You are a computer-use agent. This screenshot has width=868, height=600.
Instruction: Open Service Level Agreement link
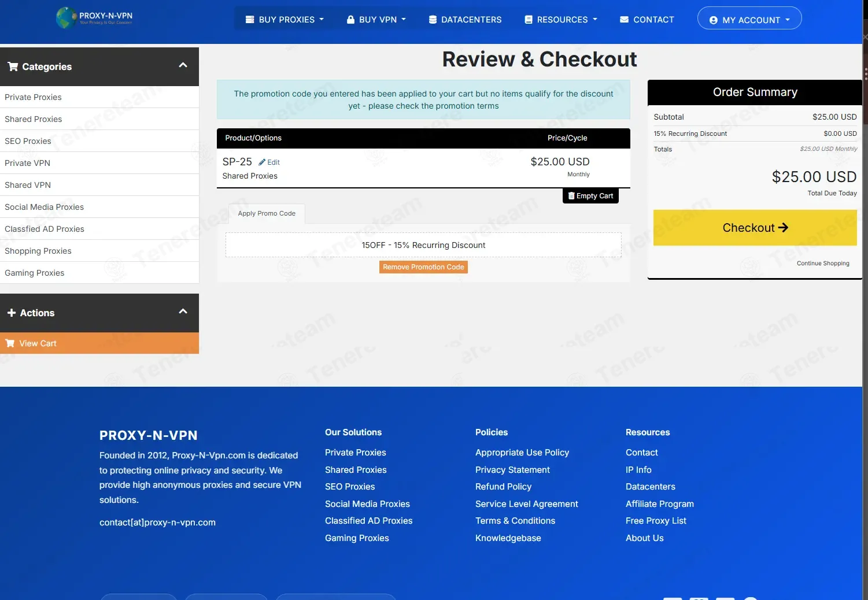527,504
